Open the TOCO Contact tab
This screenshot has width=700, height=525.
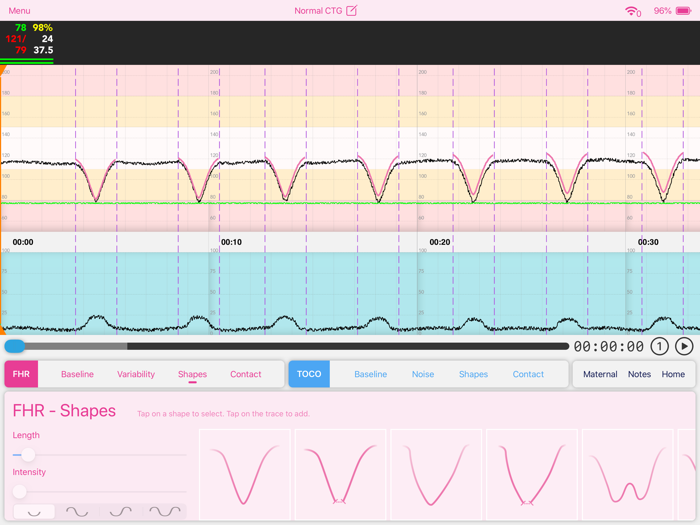pyautogui.click(x=528, y=374)
